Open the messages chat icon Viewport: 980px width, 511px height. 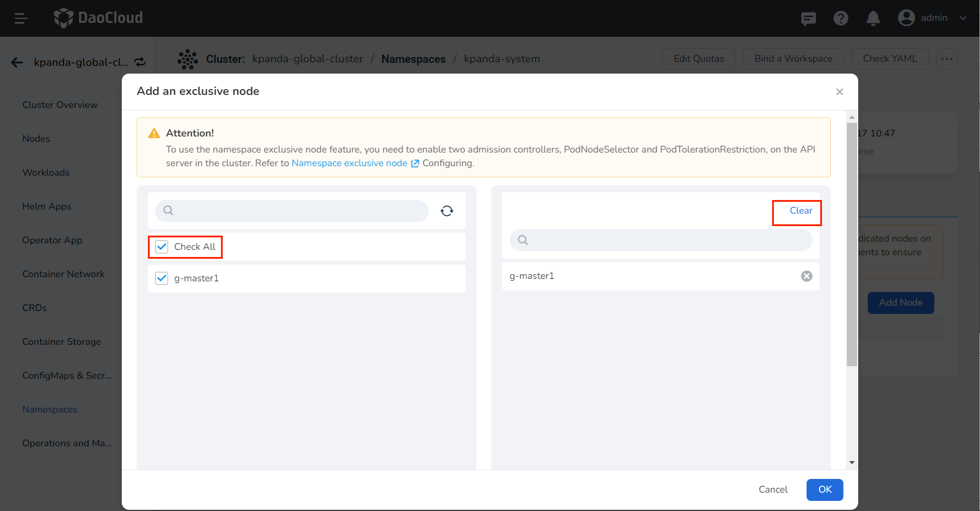tap(808, 18)
